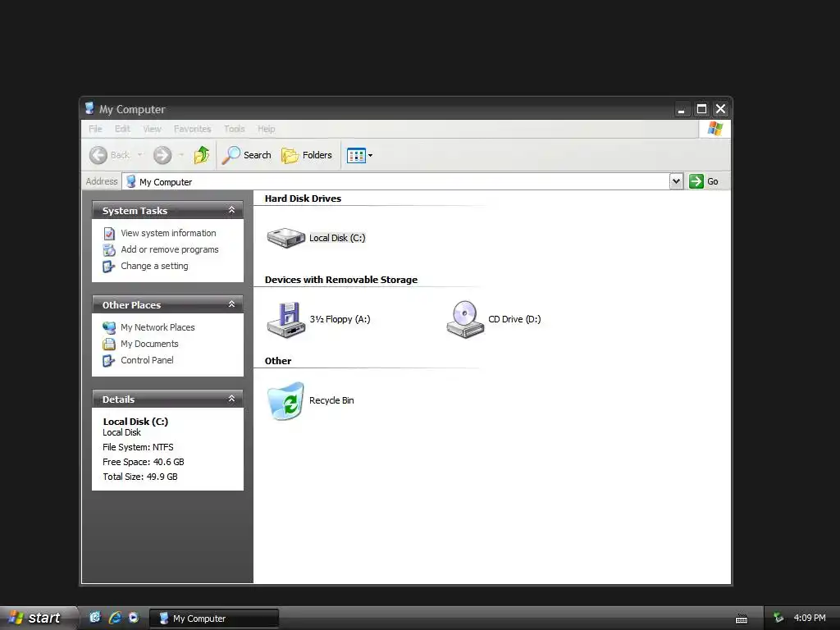Click the My Computer title bar icon
The width and height of the screenshot is (840, 630).
point(89,109)
